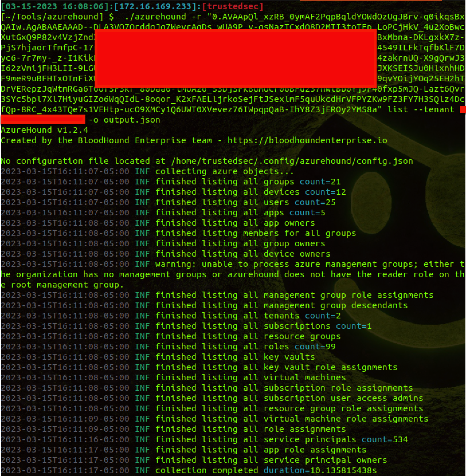
Task: Click the collection completed text
Action: coord(207,470)
